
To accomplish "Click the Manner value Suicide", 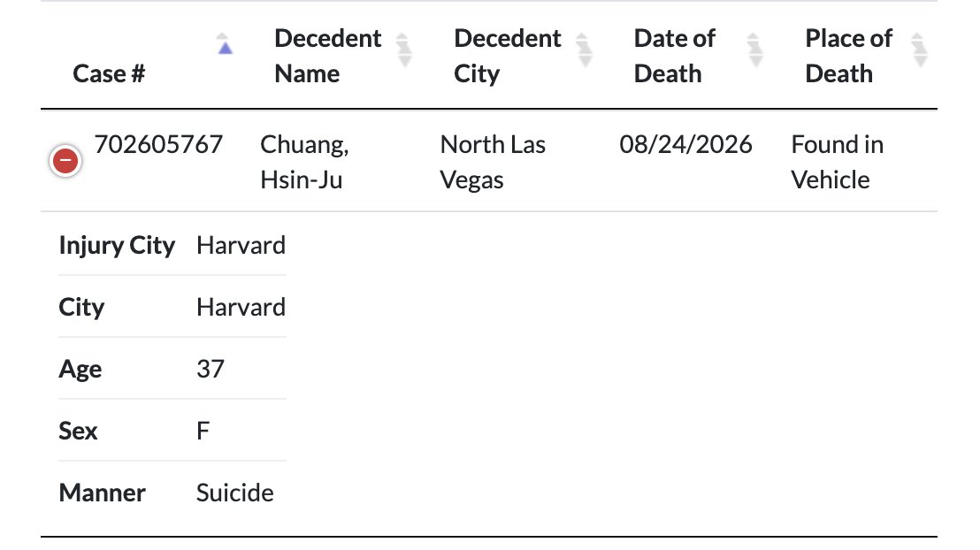I will click(x=235, y=493).
